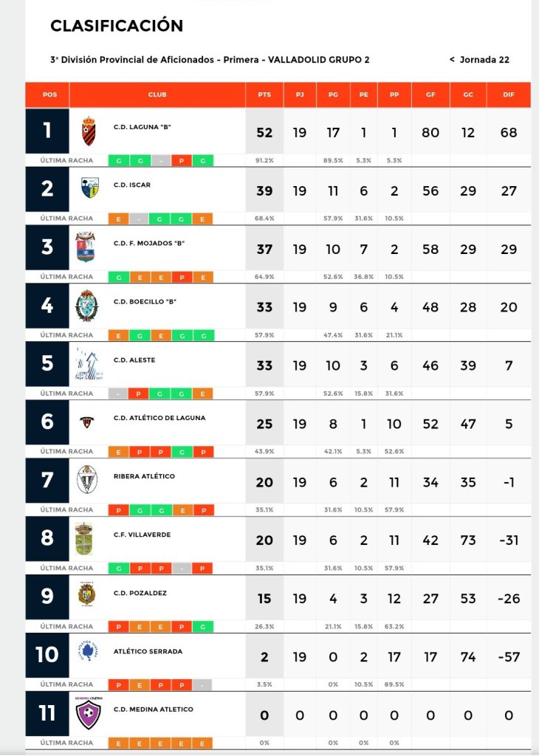Screen dimensions: 539x756
Task: Click the C.D. Medina Atletico purple crest
Action: click(x=88, y=712)
